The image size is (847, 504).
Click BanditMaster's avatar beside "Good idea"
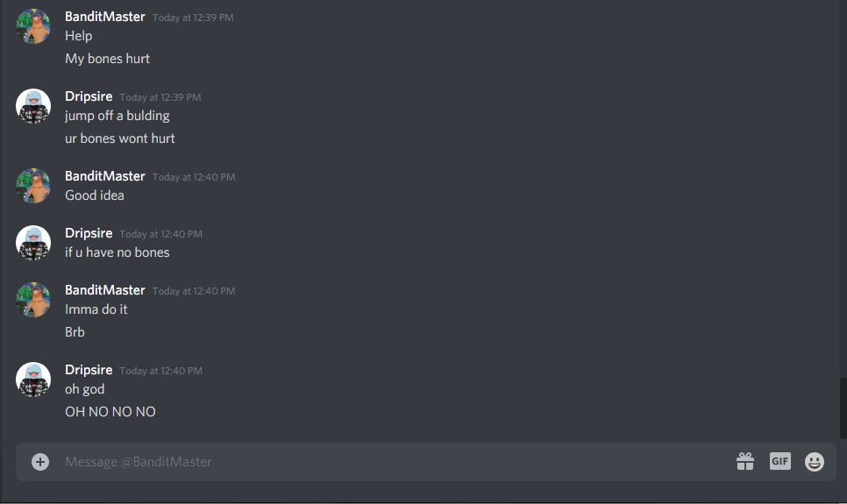[x=33, y=186]
